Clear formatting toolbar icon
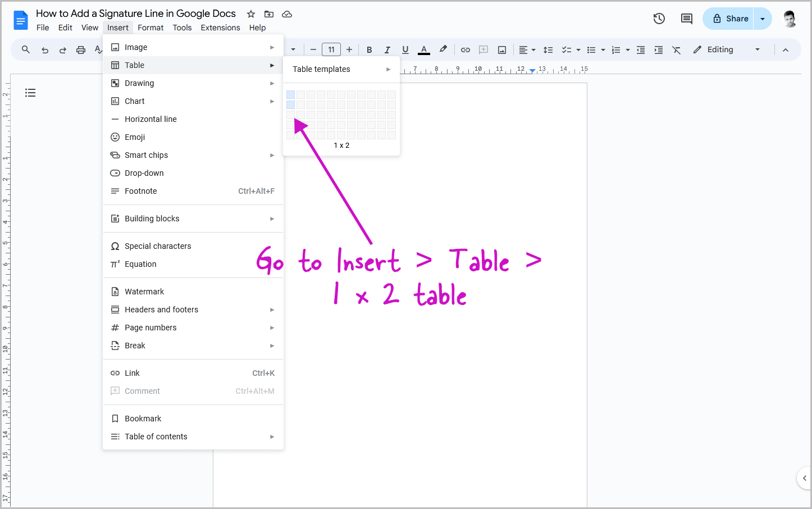 (x=677, y=49)
